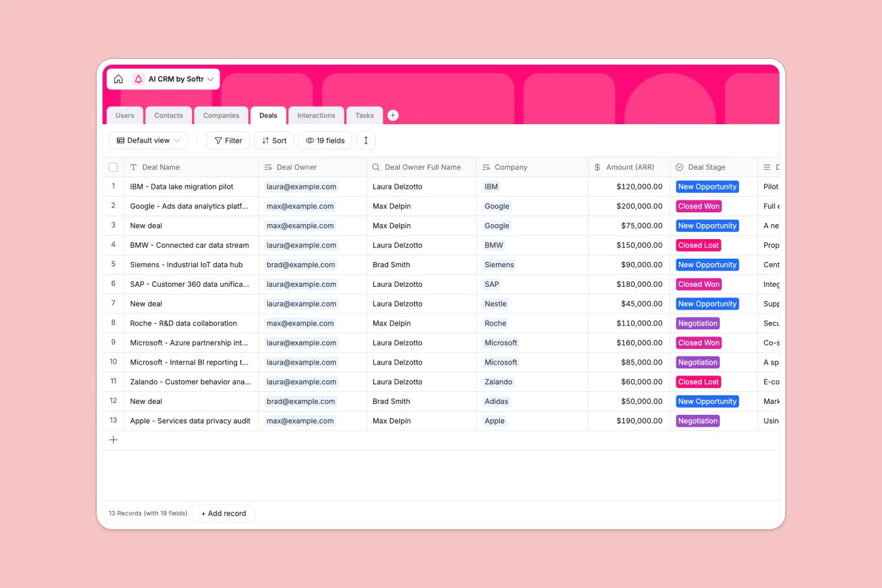Viewport: 882px width, 588px height.
Task: Open the Interactions tab
Action: pyautogui.click(x=316, y=115)
